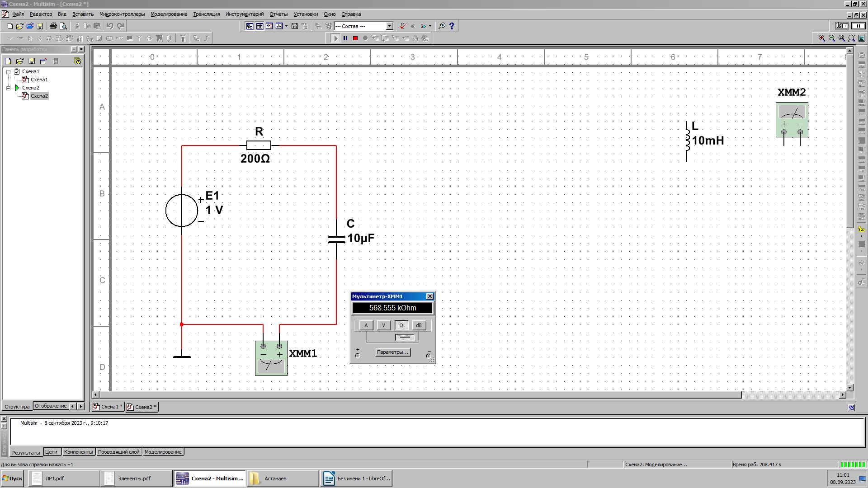Click the Save diskette icon
This screenshot has width=868, height=488.
pyautogui.click(x=40, y=26)
